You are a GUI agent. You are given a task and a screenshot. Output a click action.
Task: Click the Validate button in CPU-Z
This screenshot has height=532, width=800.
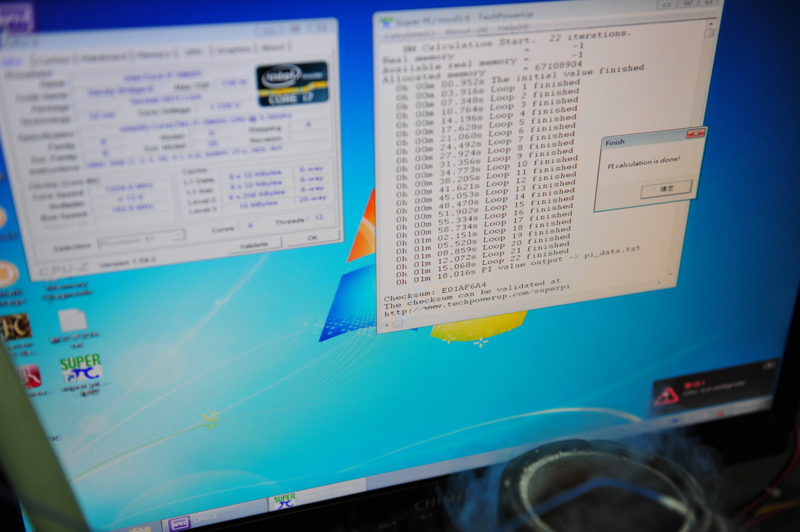coord(254,244)
